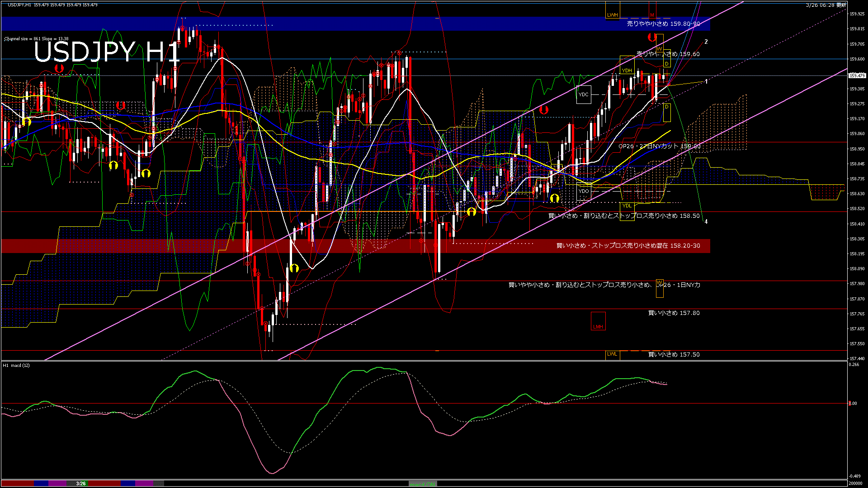The image size is (868, 488).
Task: Click the 買い小さめ 157.50 annotation text
Action: [674, 355]
